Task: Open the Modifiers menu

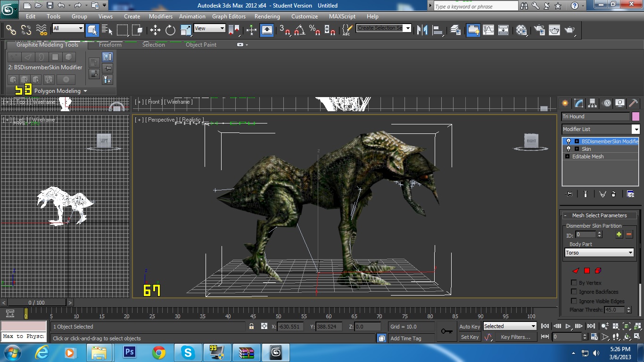Action: tap(161, 16)
